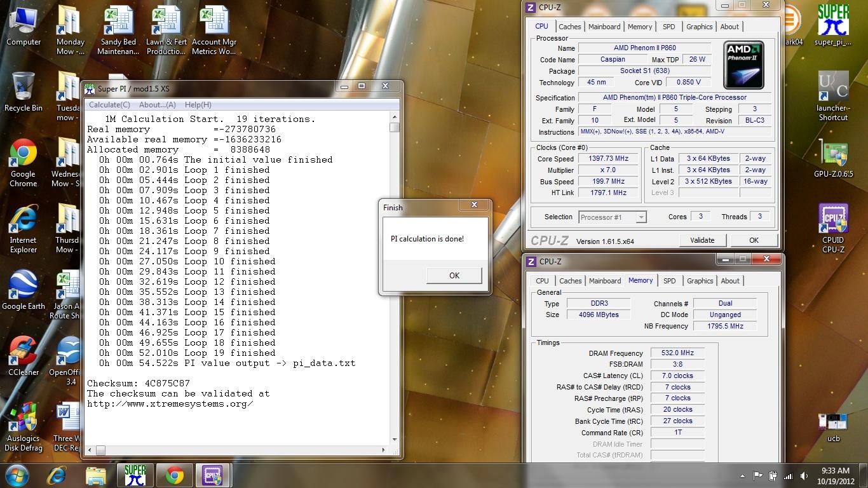Click the Action Center flag tray icon
Image resolution: width=868 pixels, height=488 pixels.
click(757, 476)
